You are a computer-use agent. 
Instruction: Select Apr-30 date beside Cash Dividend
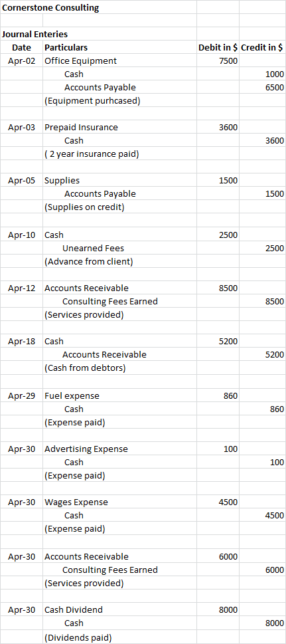pos(22,610)
